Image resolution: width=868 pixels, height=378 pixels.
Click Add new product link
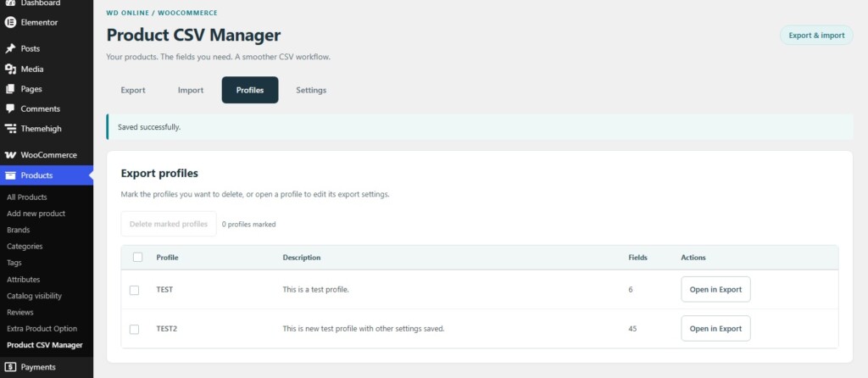[36, 214]
